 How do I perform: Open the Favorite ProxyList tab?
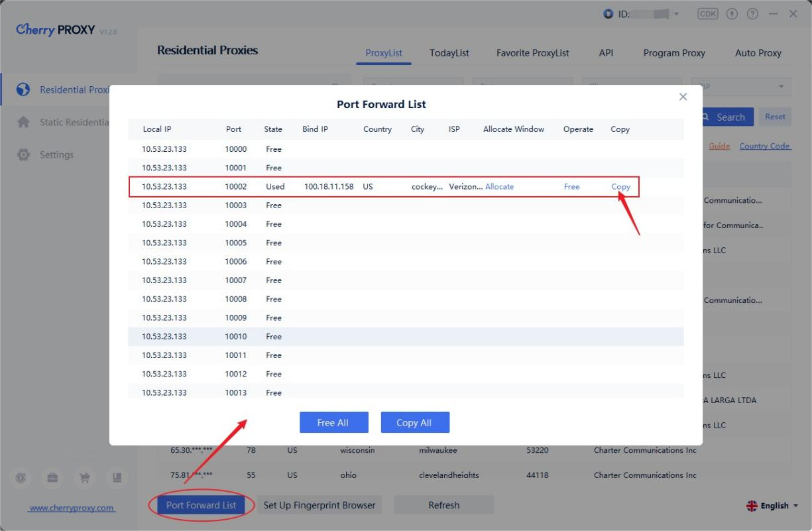click(x=532, y=53)
